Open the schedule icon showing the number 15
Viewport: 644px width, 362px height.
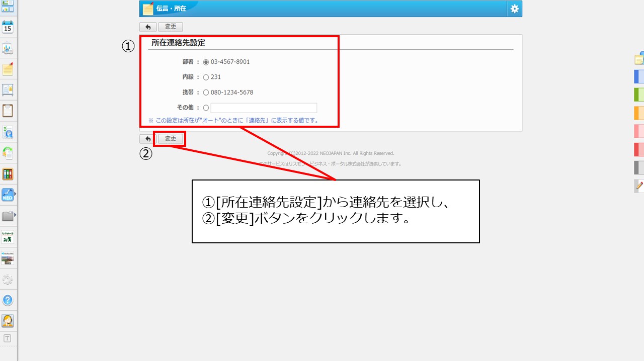pos(8,28)
